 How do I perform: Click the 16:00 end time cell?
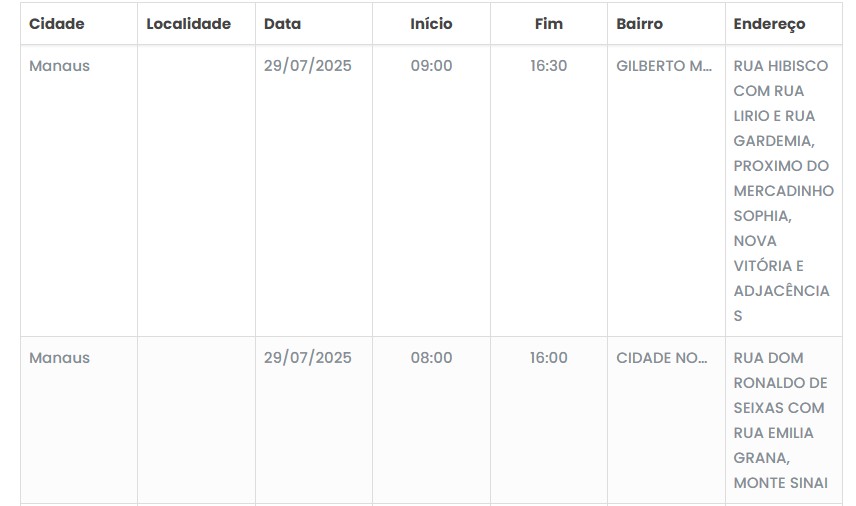[549, 358]
